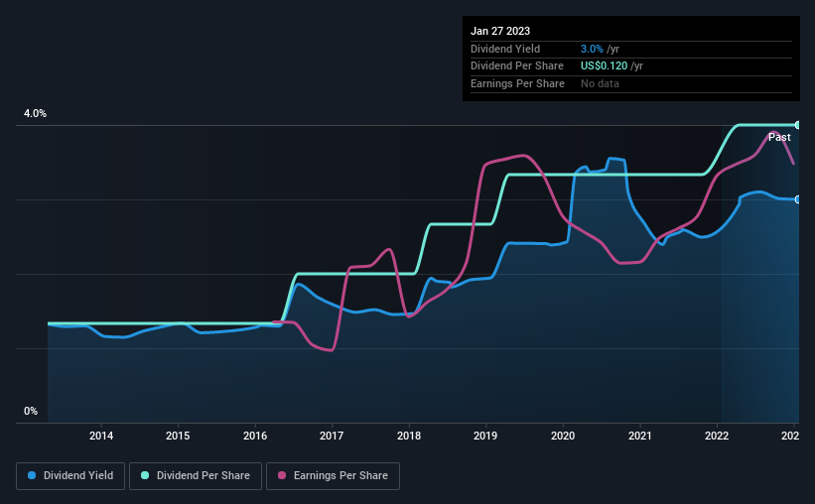Select the 2017 label on the x-axis

click(332, 436)
